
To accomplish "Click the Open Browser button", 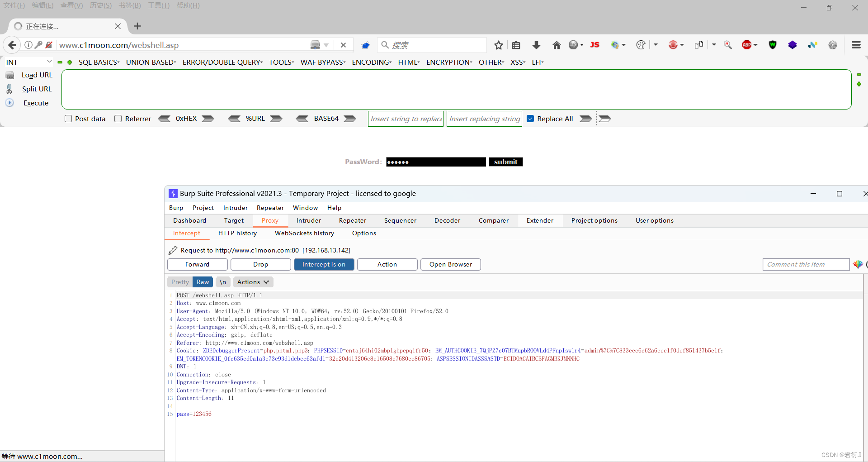I will coord(450,264).
